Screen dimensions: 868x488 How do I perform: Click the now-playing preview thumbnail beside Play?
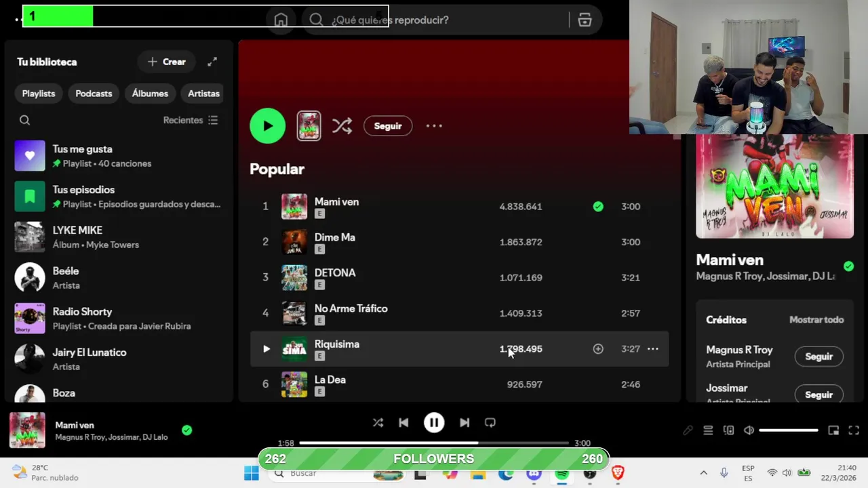[309, 125]
